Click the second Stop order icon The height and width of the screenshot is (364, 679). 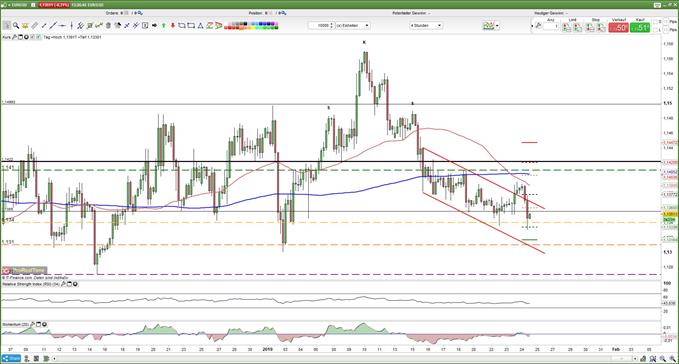[x=601, y=27]
